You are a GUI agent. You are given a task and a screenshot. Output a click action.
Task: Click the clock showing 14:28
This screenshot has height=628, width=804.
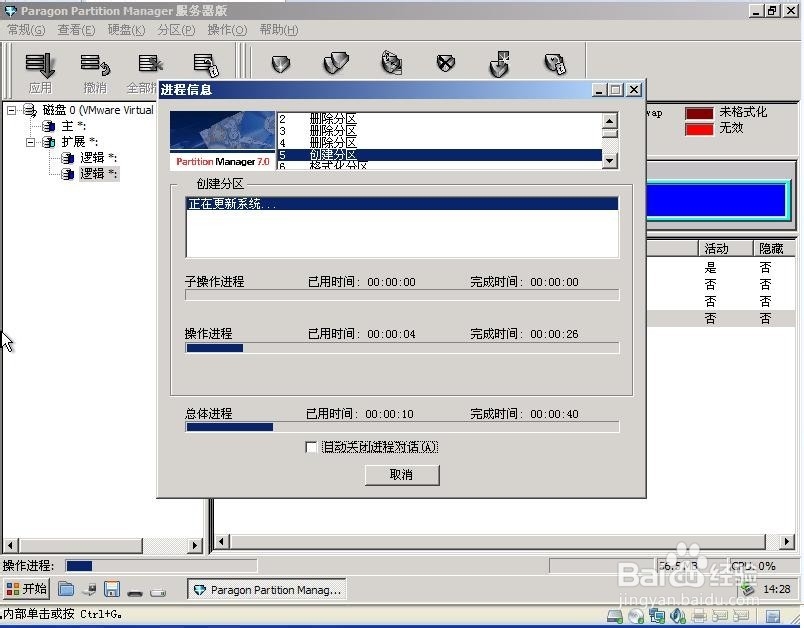pyautogui.click(x=777, y=589)
